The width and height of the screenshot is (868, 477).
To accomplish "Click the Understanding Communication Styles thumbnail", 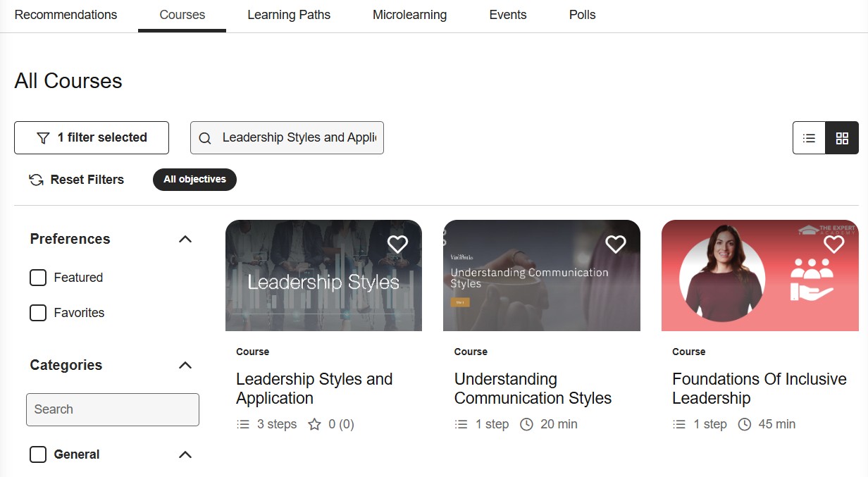I will point(542,275).
